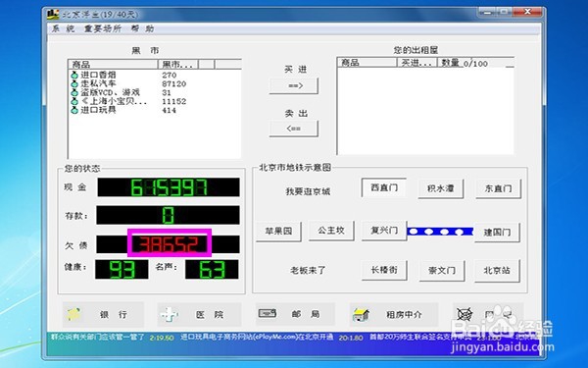Go to 公主坟 station

tap(331, 231)
